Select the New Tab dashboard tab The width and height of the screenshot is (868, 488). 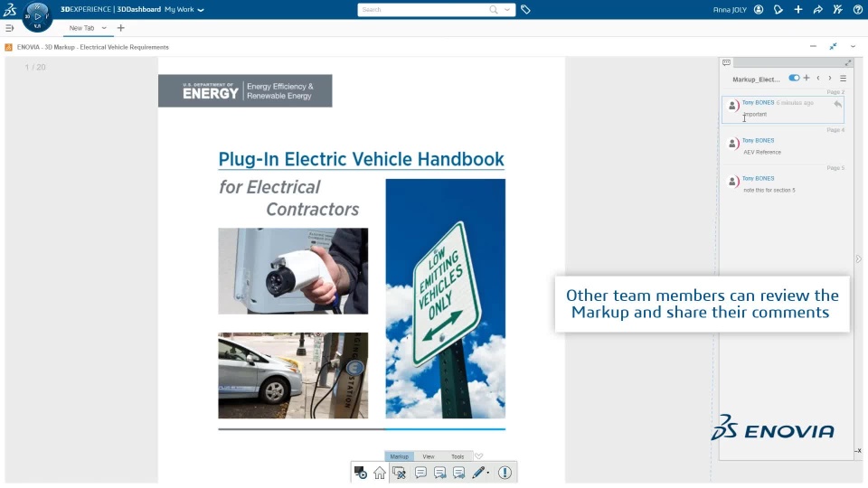coord(82,28)
